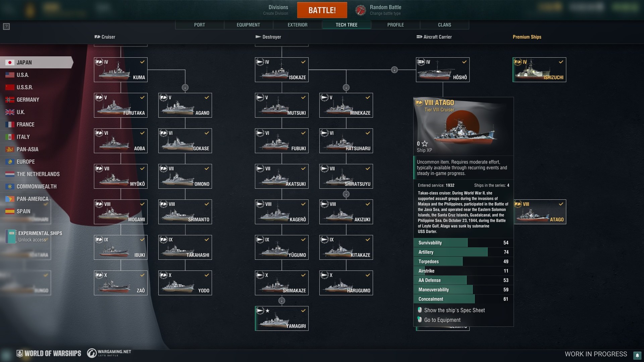This screenshot has height=362, width=644.
Task: Open info icon between Kuma and Agano
Action: pos(185,87)
